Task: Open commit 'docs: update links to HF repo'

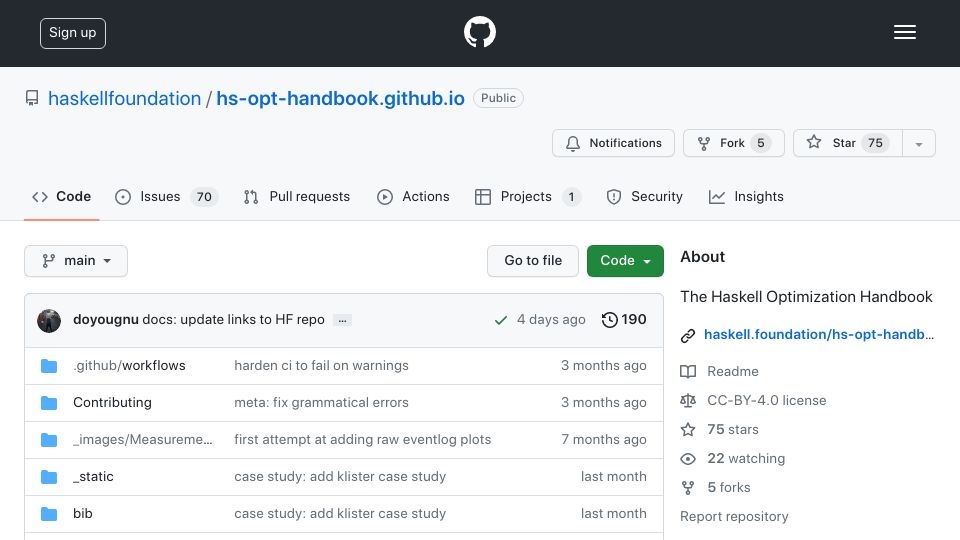Action: point(233,320)
